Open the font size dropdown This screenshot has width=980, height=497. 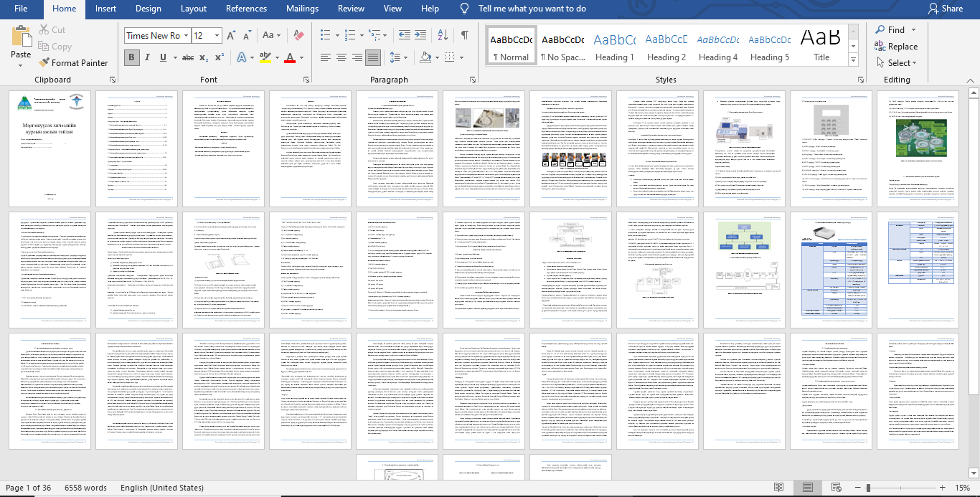tap(217, 35)
